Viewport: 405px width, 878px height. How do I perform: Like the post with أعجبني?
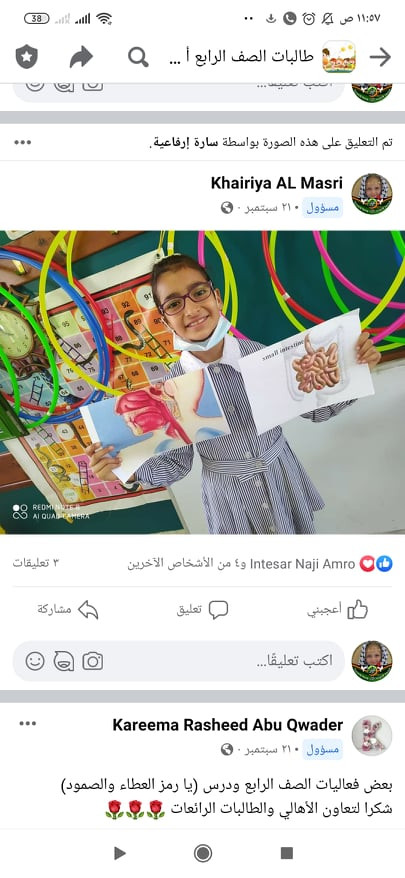pyautogui.click(x=337, y=610)
